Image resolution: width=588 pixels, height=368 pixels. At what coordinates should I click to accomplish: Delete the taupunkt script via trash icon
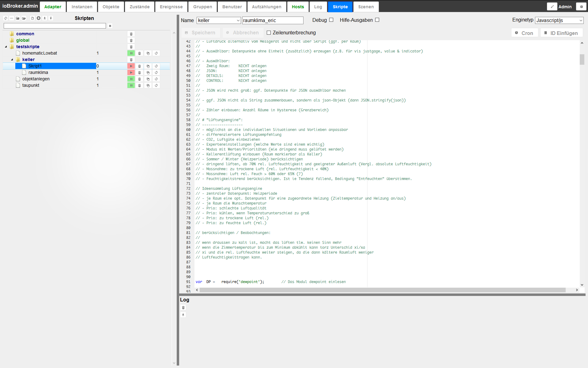point(139,85)
